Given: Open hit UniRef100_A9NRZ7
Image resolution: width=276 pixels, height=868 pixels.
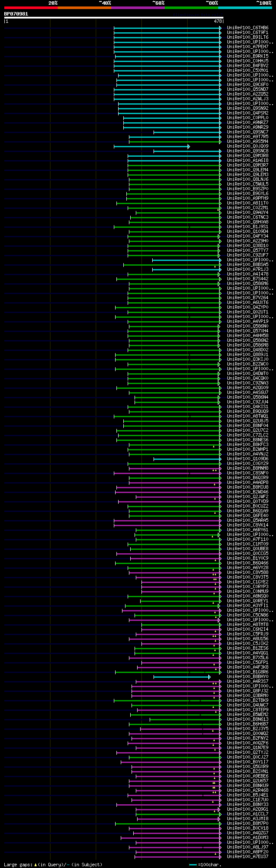Looking at the screenshot, I should [x=248, y=122].
